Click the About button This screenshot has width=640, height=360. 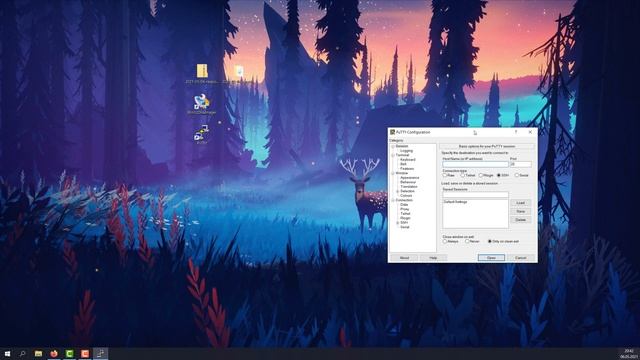(404, 258)
